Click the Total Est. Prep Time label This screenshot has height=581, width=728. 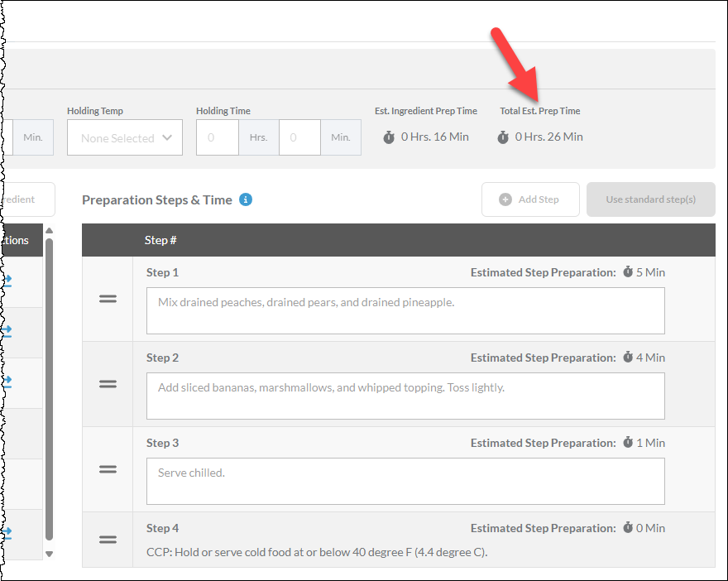click(x=540, y=111)
